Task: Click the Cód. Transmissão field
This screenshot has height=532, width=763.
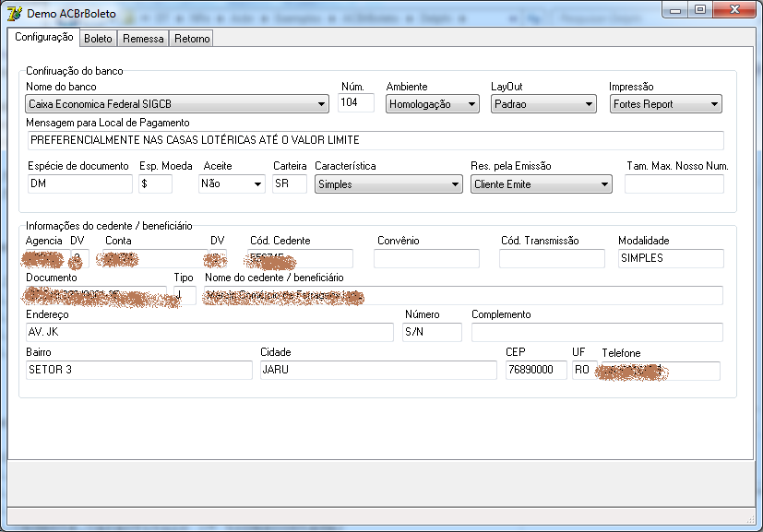Action: [553, 259]
